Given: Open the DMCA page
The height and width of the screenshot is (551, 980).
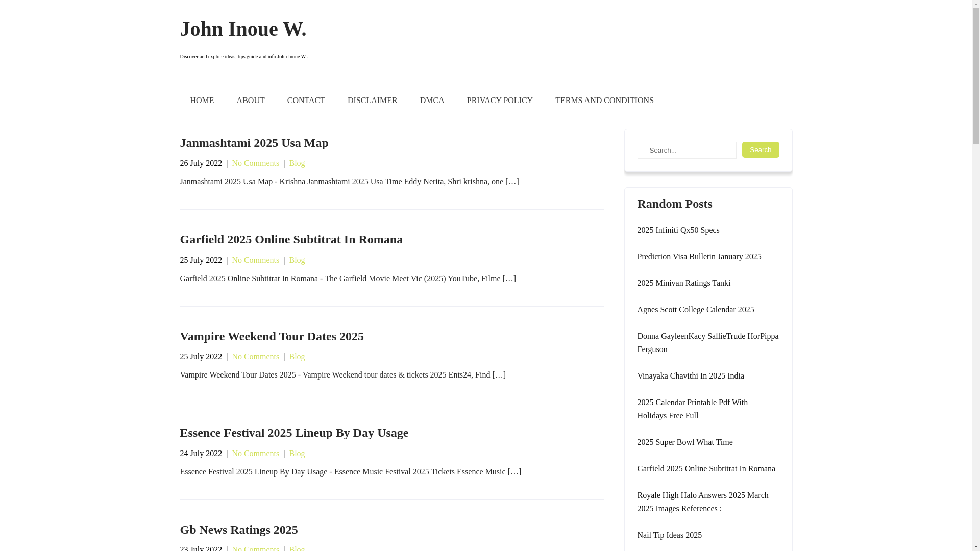Looking at the screenshot, I should click(x=432, y=101).
